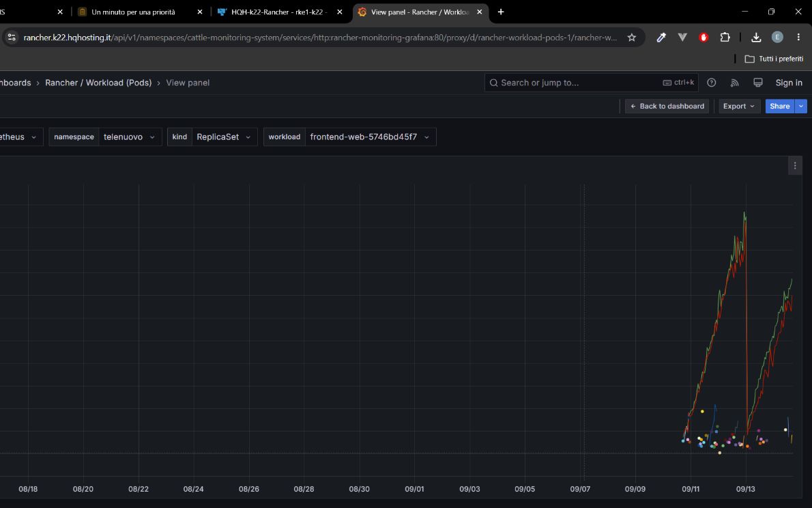Screen dimensions: 812x508
Task: Expand the arrow next to Share
Action: [801, 107]
